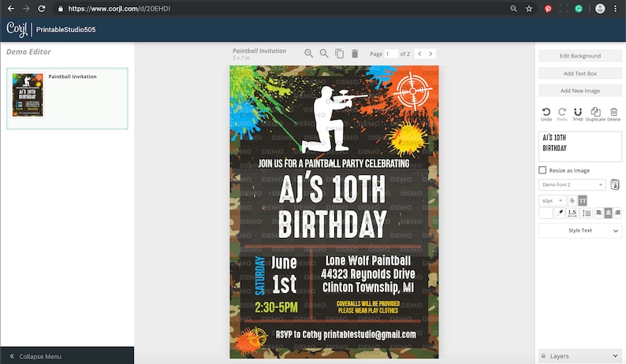Click the Add New Image button

pyautogui.click(x=580, y=91)
